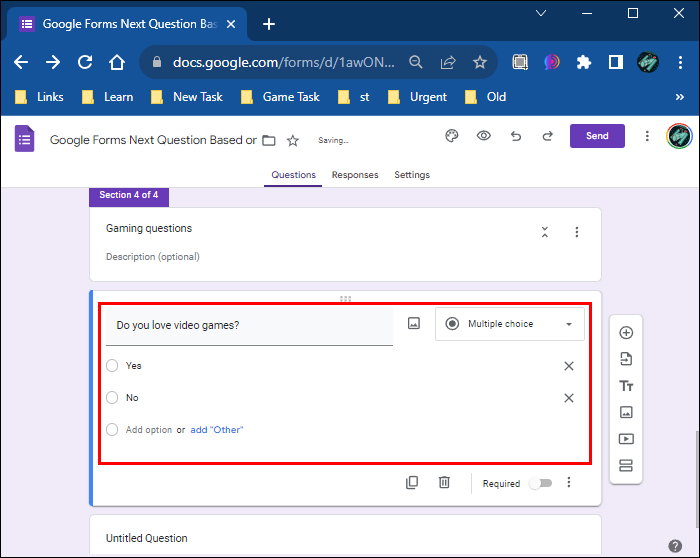The height and width of the screenshot is (558, 700).
Task: Open the Settings tab
Action: pyautogui.click(x=412, y=175)
